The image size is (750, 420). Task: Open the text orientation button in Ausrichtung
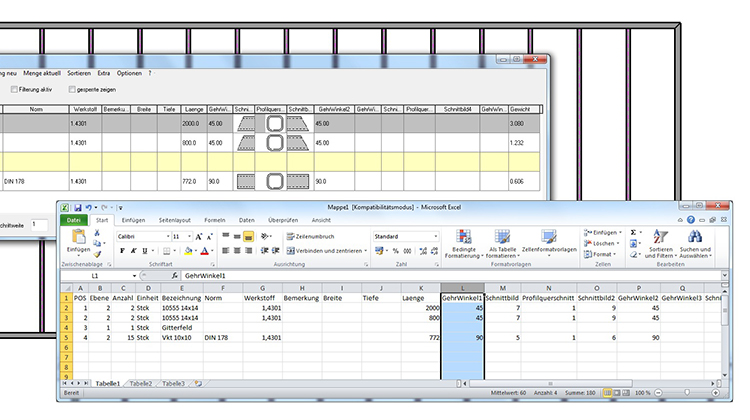click(265, 236)
